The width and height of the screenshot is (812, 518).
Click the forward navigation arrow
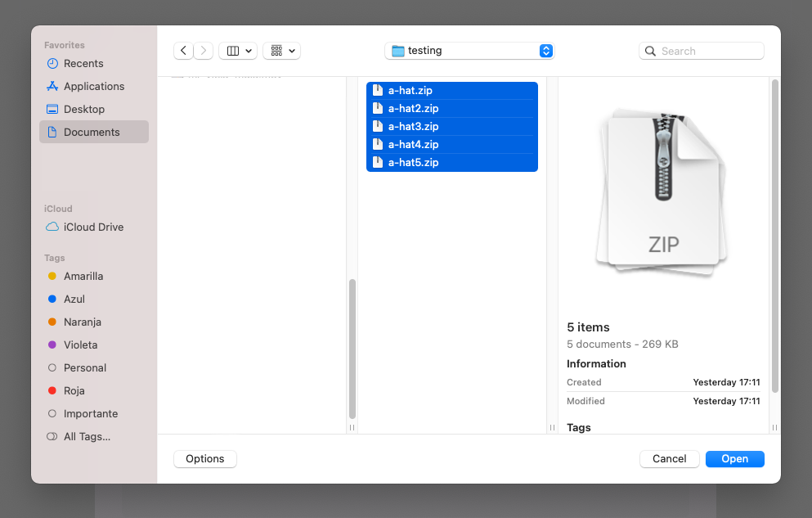click(204, 51)
